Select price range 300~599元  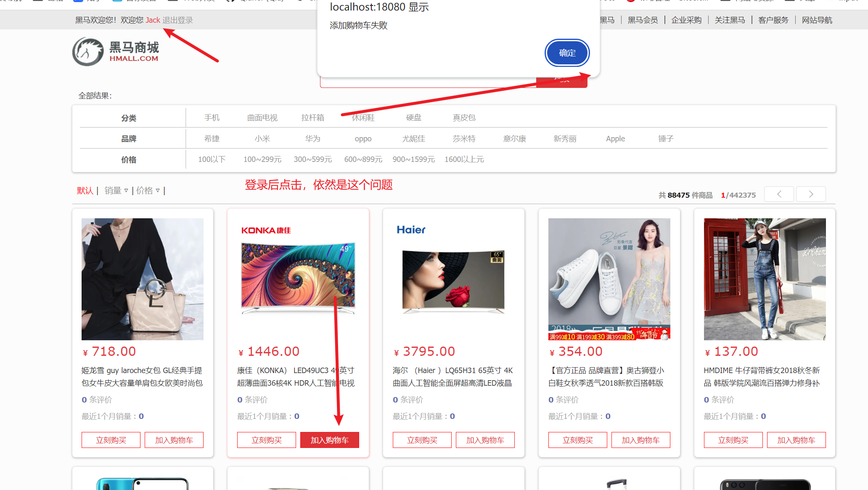click(x=313, y=159)
